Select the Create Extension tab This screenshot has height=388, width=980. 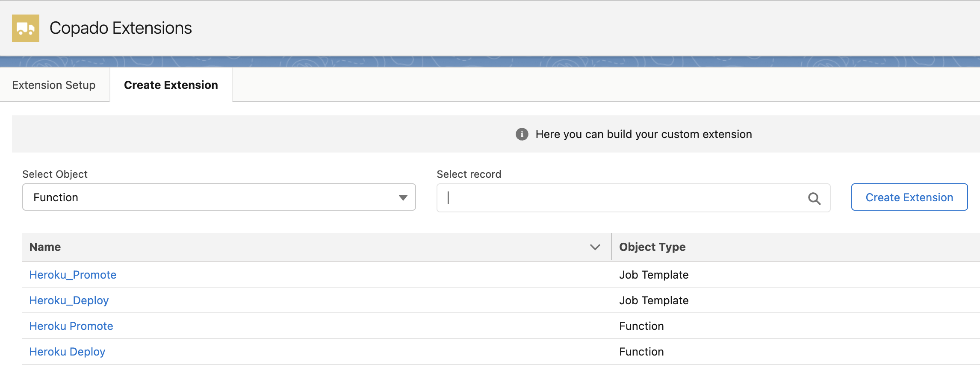[x=171, y=85]
